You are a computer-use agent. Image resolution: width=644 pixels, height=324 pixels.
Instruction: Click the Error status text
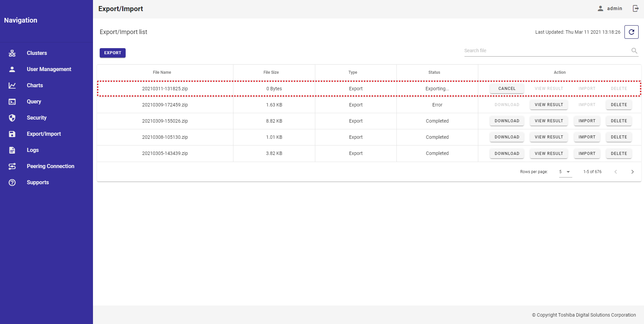coord(437,105)
